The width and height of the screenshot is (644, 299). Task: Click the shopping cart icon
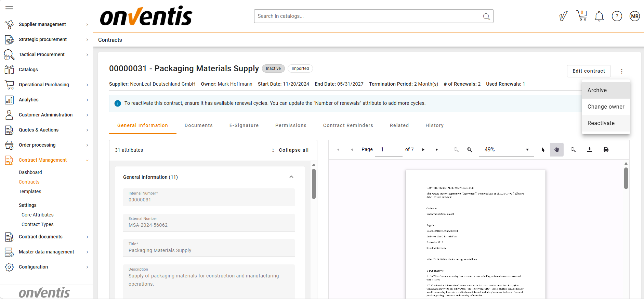(581, 16)
